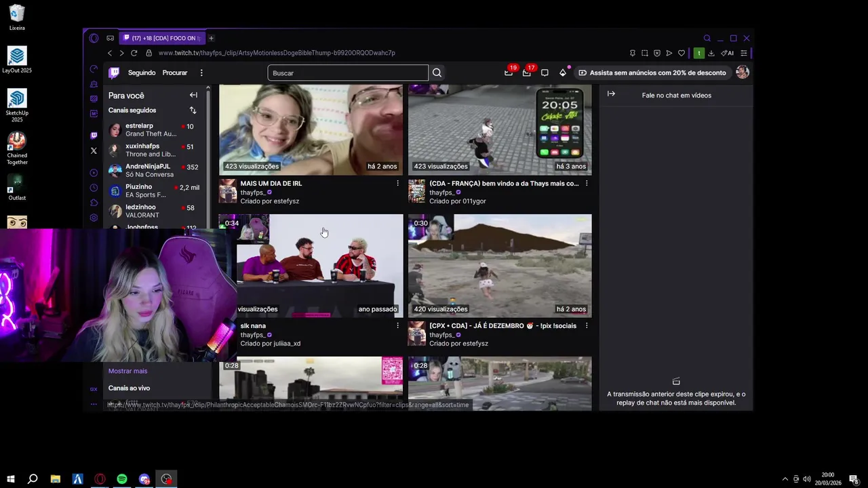This screenshot has height=488, width=868.
Task: Open the Procurar tab
Action: click(x=175, y=73)
